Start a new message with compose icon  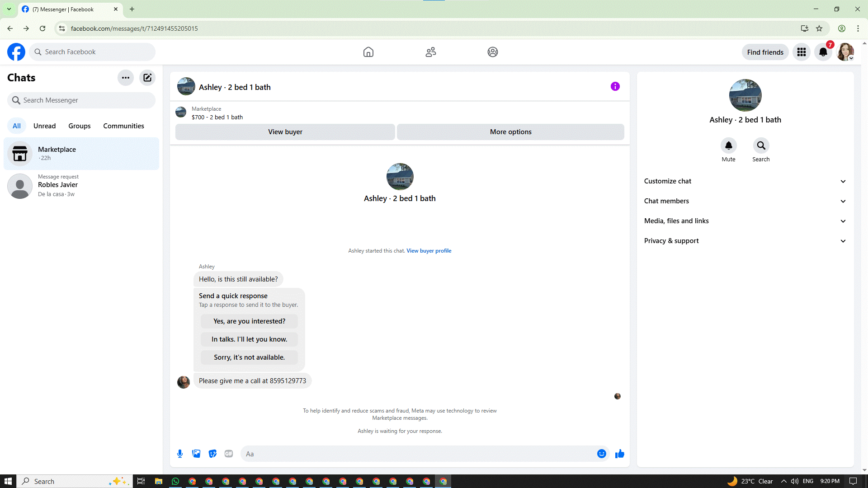pyautogui.click(x=147, y=78)
